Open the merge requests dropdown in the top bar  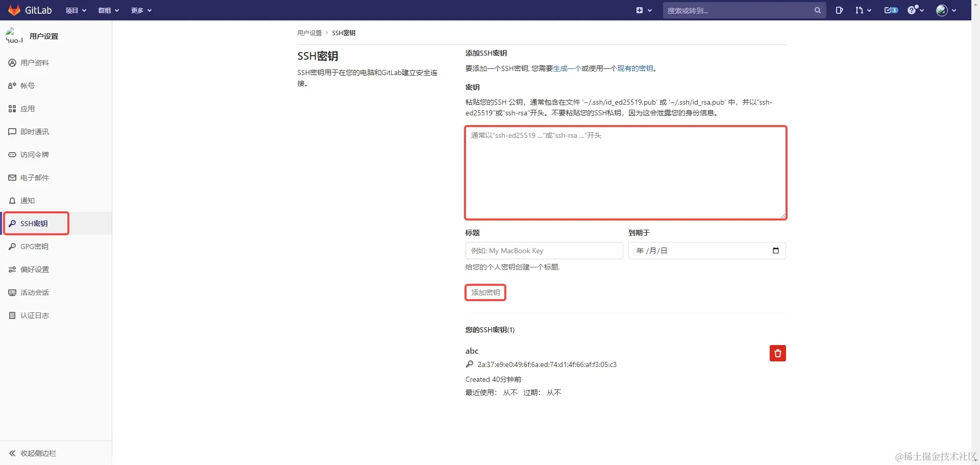[x=863, y=10]
